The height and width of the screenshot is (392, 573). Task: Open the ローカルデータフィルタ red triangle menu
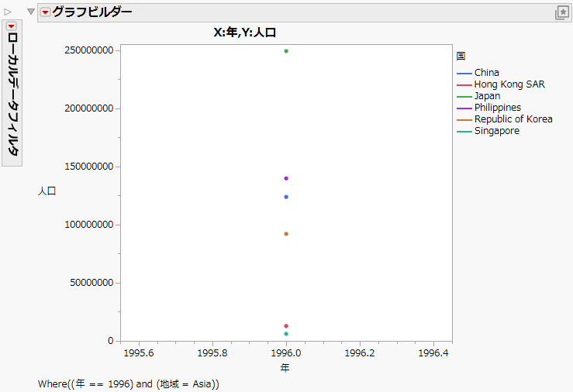[12, 26]
